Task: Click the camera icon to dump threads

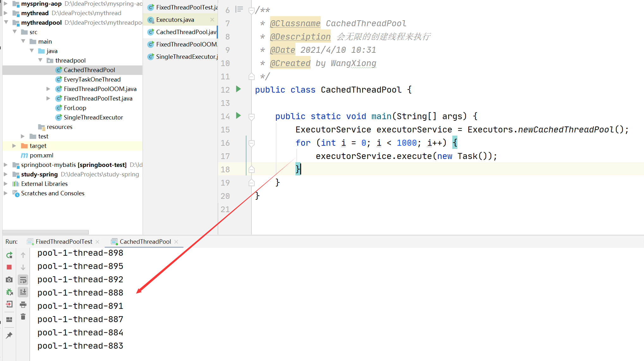Action: click(x=9, y=280)
